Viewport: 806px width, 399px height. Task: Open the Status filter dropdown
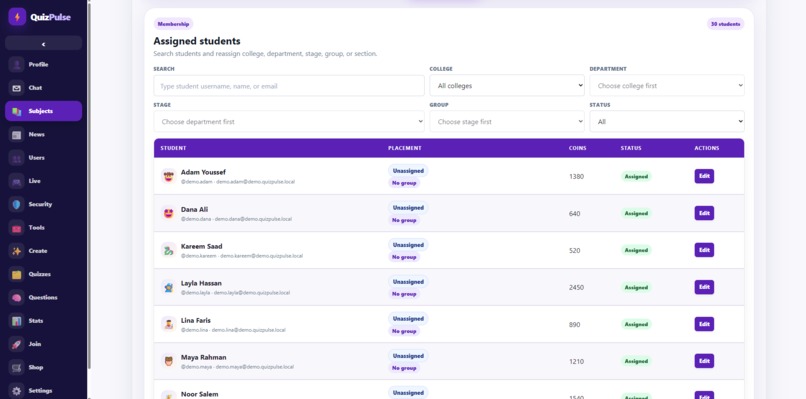(667, 122)
